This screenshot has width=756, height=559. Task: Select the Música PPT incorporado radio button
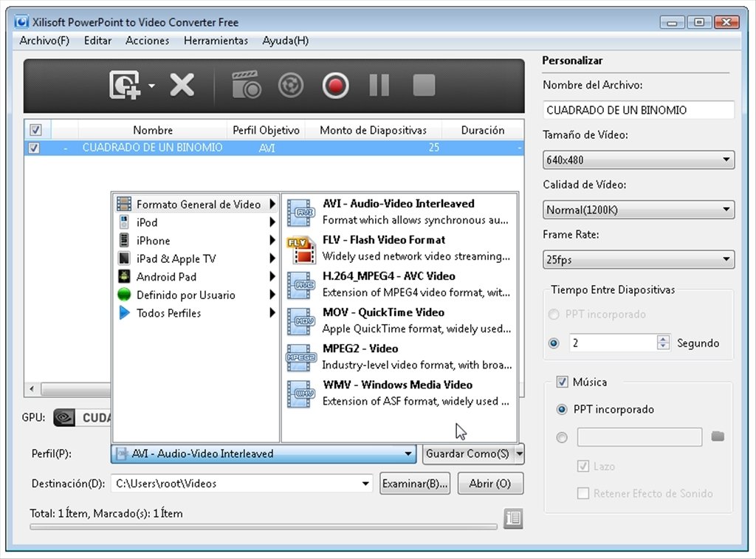click(562, 410)
